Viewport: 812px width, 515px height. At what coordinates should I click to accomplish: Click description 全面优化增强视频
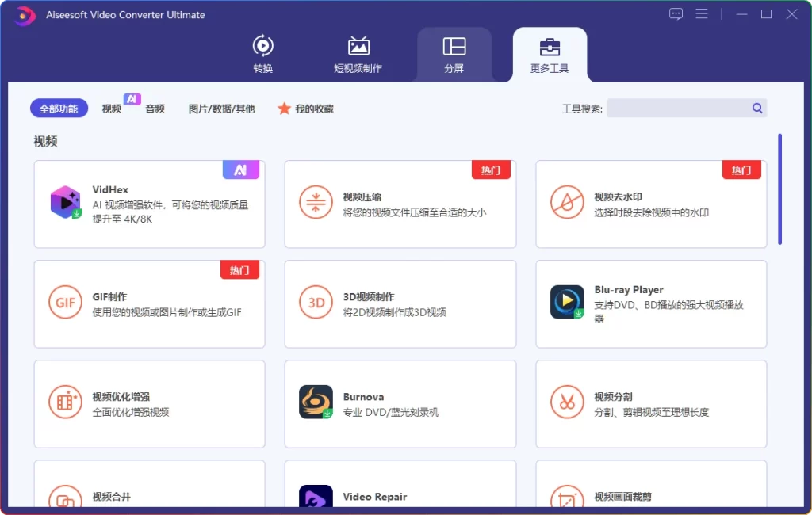click(x=131, y=412)
